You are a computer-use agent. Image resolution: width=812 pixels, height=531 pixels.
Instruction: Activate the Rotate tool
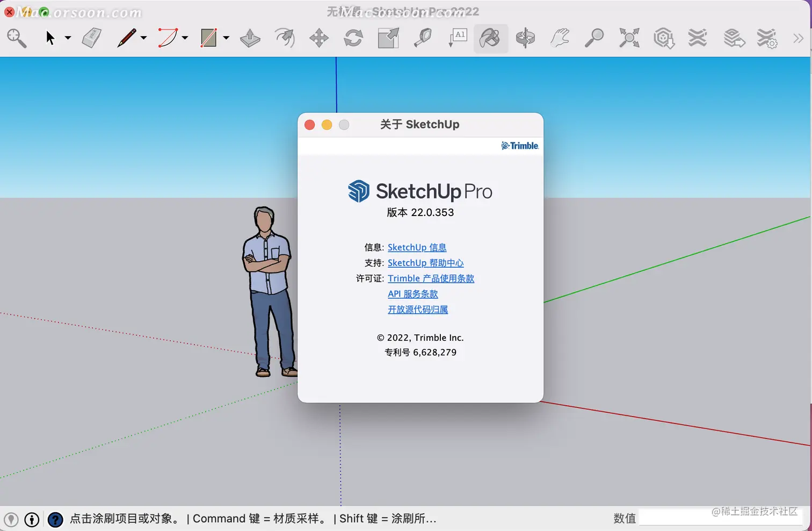(x=353, y=38)
